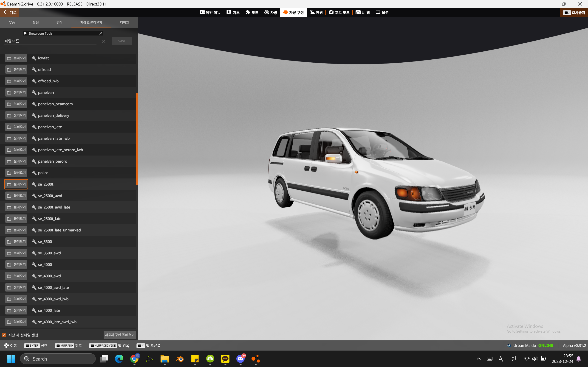
Task: Toggle 저장 시 섬네일 생성 checkbox
Action: pos(4,335)
